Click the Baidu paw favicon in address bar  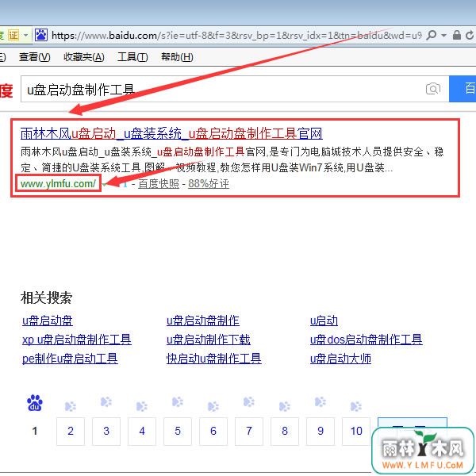coord(41,35)
